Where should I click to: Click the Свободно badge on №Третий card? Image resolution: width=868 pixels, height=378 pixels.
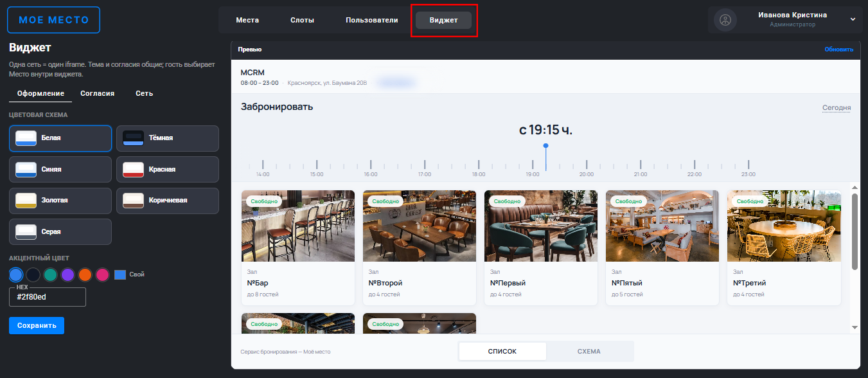point(750,201)
